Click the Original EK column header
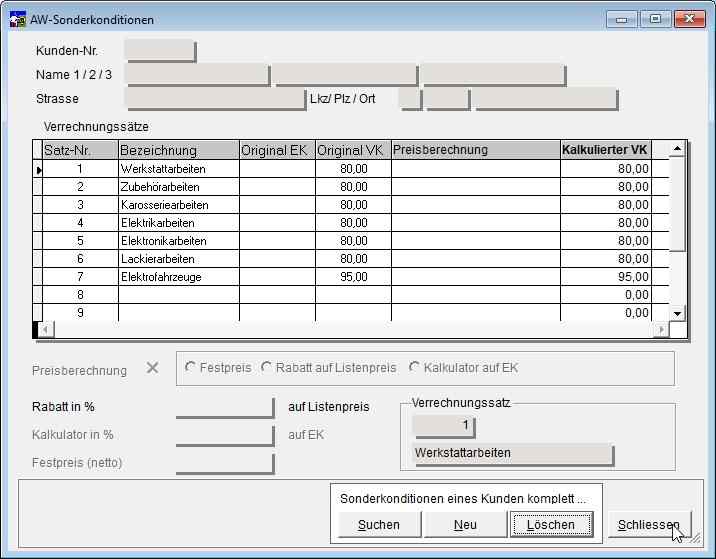716x559 pixels. pyautogui.click(x=278, y=150)
